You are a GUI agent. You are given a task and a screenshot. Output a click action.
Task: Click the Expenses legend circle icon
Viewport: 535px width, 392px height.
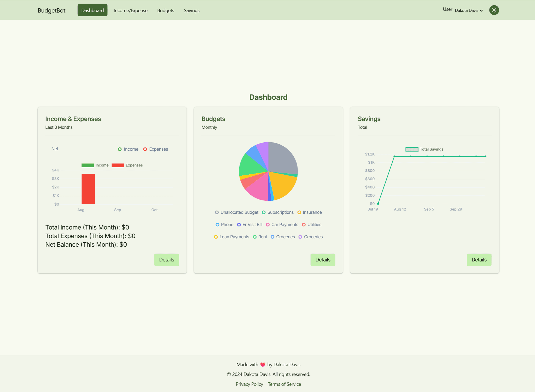146,149
